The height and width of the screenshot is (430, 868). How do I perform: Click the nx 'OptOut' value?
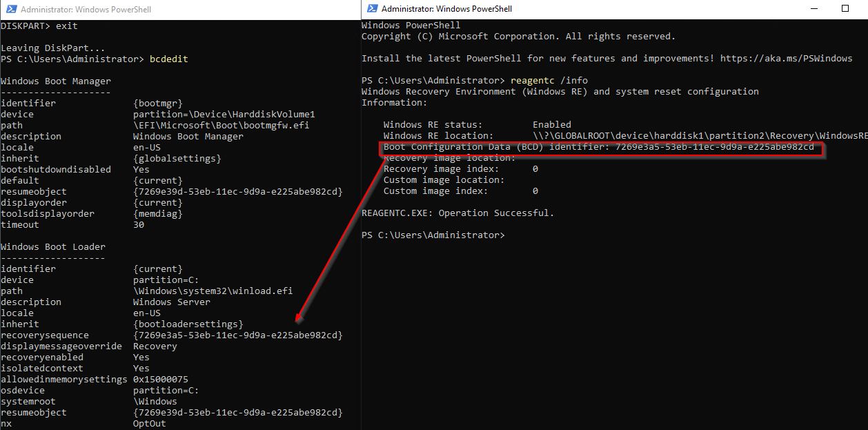(x=150, y=424)
